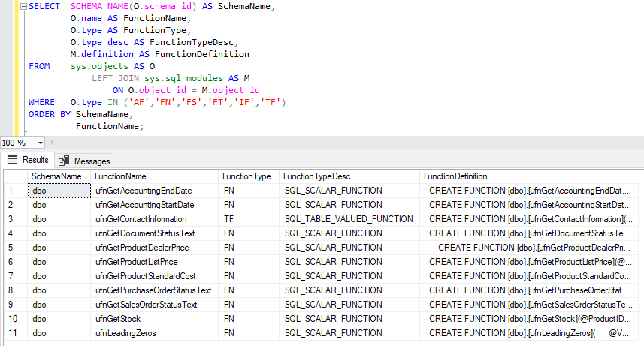Open the 100 % zoom dropdown
The height and width of the screenshot is (346, 644).
pos(40,143)
